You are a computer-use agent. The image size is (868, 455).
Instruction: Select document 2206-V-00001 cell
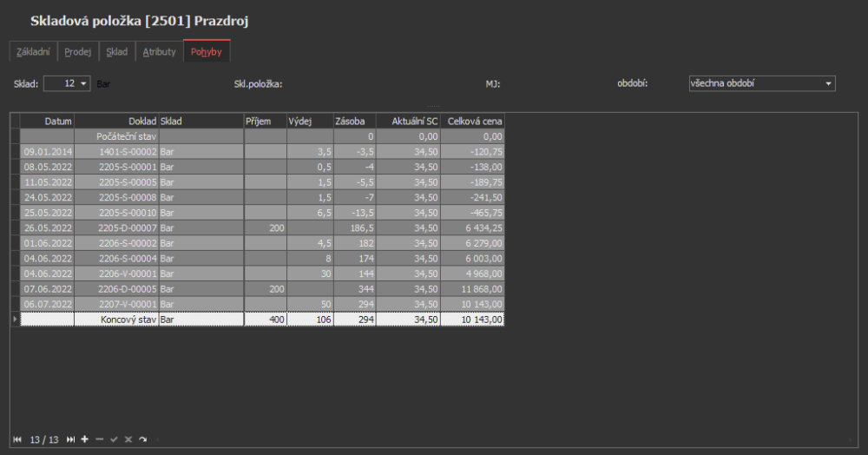pyautogui.click(x=117, y=274)
